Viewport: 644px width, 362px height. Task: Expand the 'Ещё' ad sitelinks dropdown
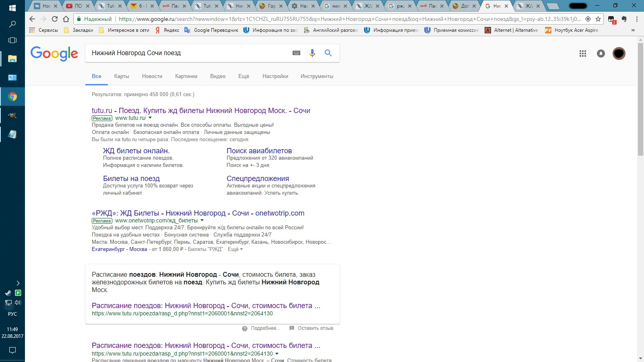[235, 249]
